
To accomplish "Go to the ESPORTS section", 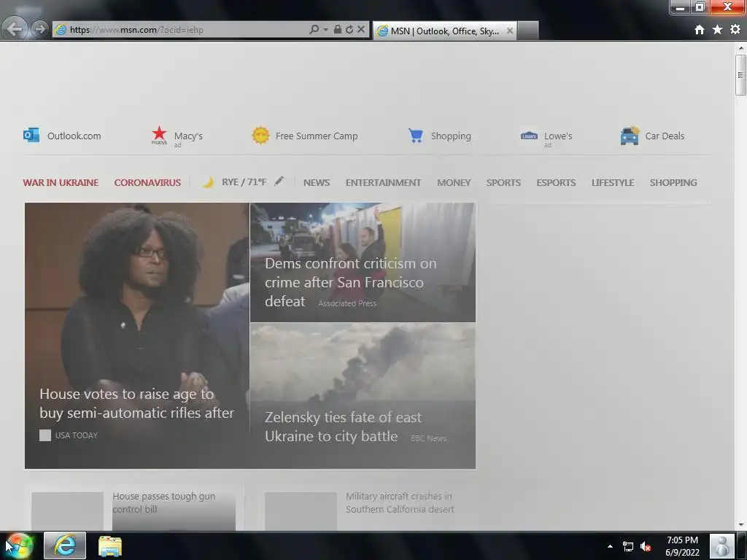I will pyautogui.click(x=556, y=182).
